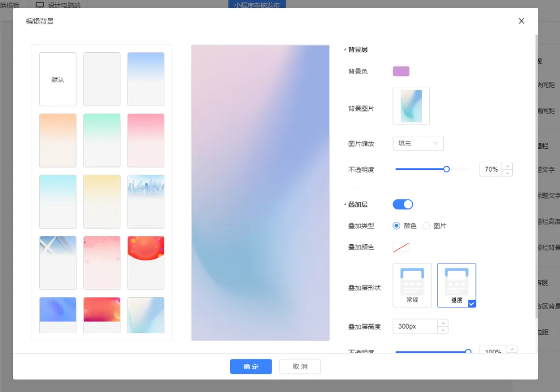This screenshot has width=560, height=392.
Task: Select the 颜色 overlay type radio
Action: click(x=397, y=226)
